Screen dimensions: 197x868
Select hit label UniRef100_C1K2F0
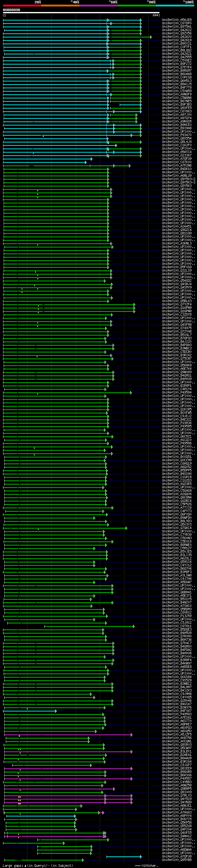[177, 145]
